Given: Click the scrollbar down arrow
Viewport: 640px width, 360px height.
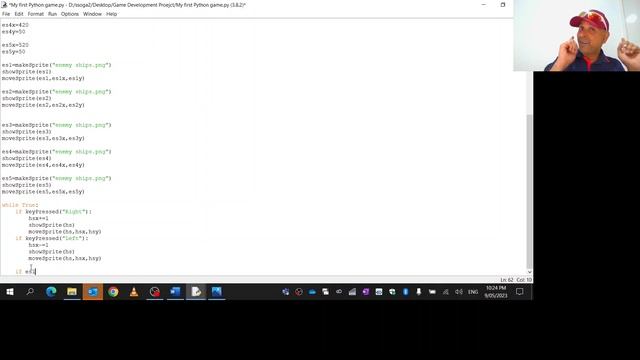Looking at the screenshot, I should [529, 272].
